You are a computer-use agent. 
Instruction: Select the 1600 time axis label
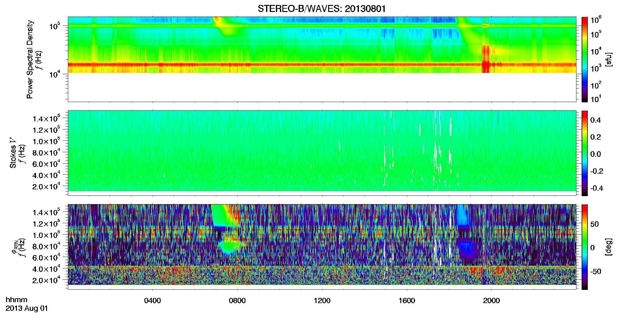[407, 301]
